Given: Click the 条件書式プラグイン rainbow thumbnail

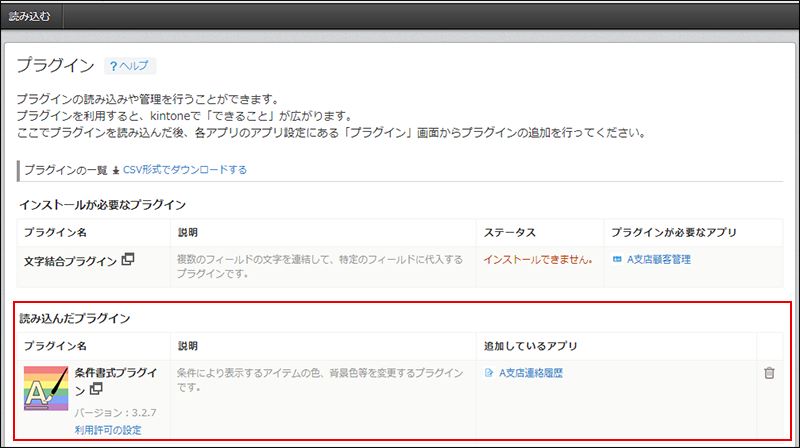Looking at the screenshot, I should pyautogui.click(x=46, y=388).
